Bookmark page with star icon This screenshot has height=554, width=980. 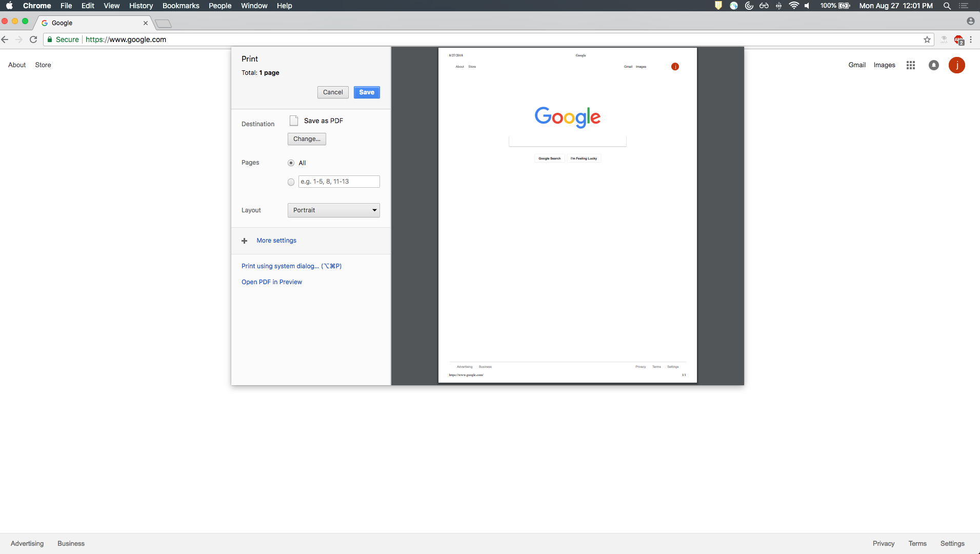click(x=927, y=39)
